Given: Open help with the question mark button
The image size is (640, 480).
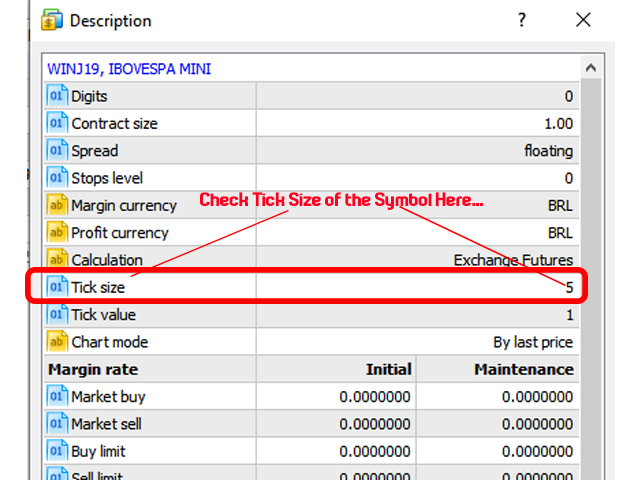Looking at the screenshot, I should coord(521,20).
